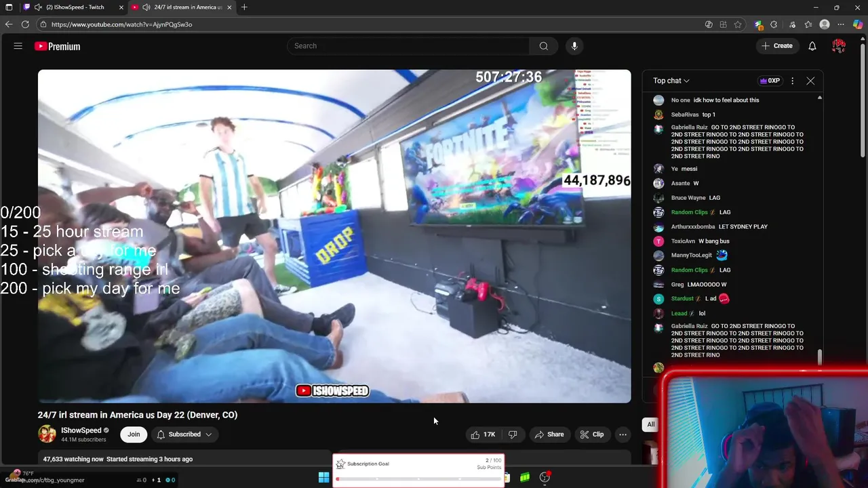
Task: Open IShowSpeed channel name link
Action: (x=81, y=430)
